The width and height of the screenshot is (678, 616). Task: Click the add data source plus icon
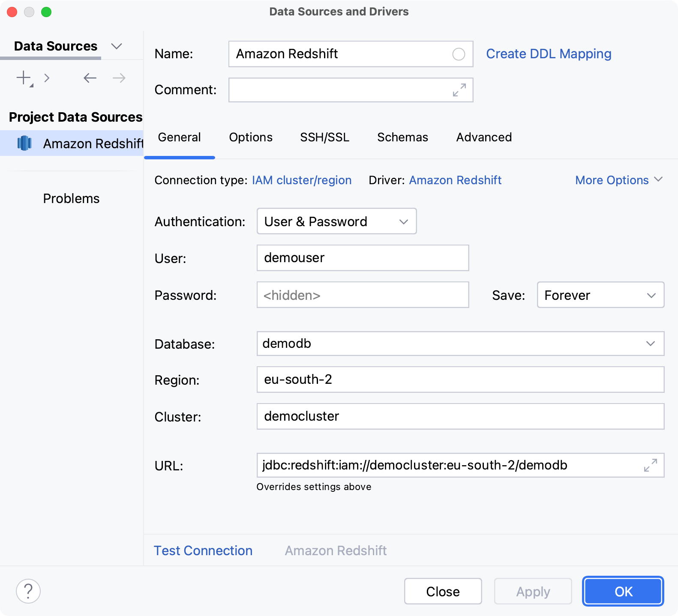point(24,78)
